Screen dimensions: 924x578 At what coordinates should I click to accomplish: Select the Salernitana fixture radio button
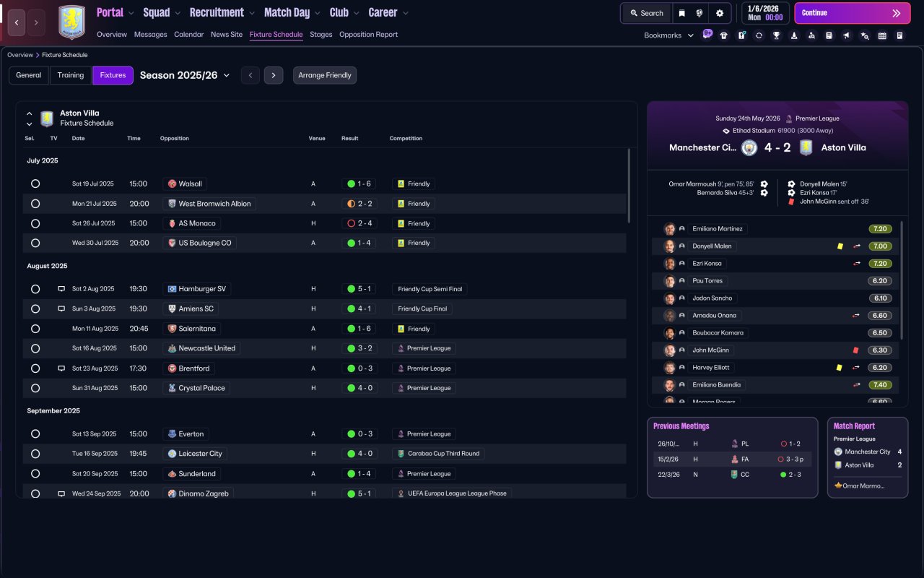tap(35, 329)
